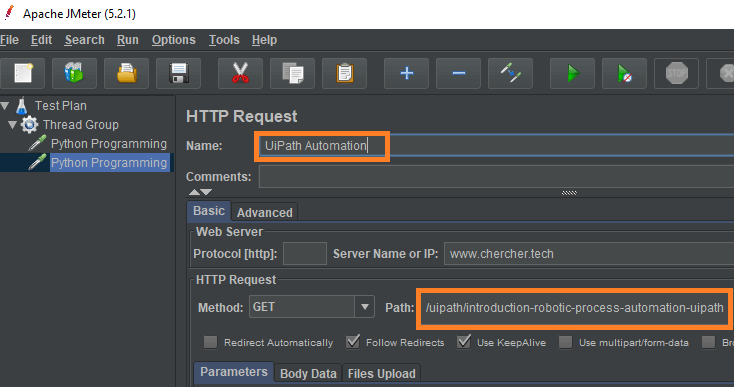Select the Parameters tab
The image size is (734, 387).
[x=234, y=372]
